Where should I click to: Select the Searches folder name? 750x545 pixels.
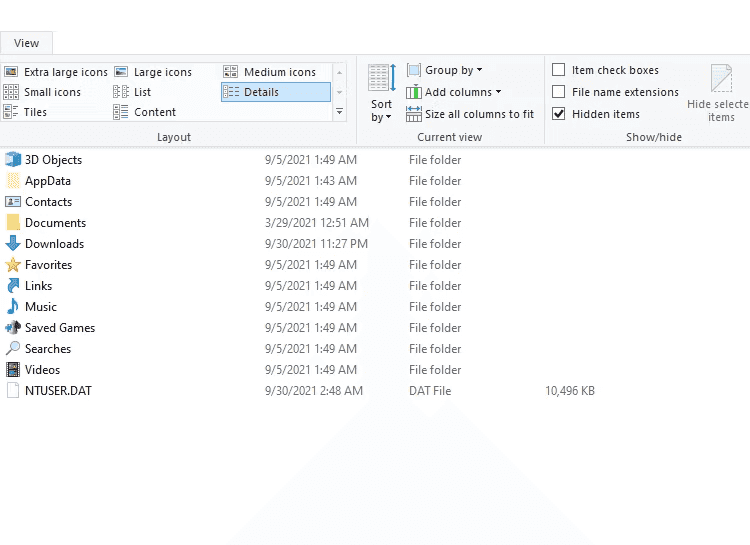[48, 349]
